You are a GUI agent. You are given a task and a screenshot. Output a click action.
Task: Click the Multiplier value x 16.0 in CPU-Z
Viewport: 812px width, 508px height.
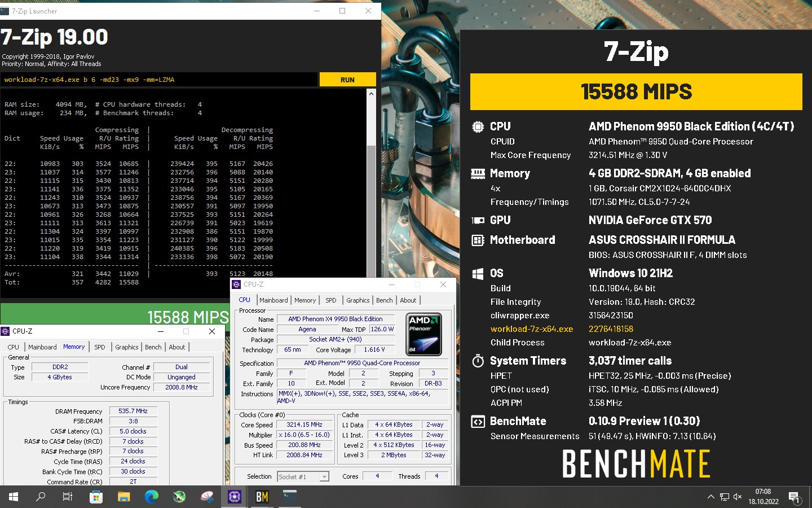click(304, 435)
